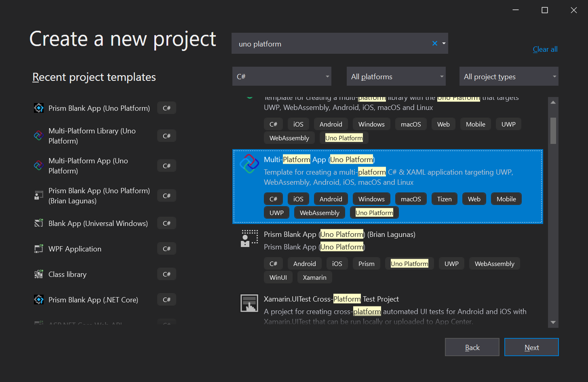Screen dimensions: 588x382
Task: Click the Multi-Platform Library (Uno Platform) recent icon
Action: pos(38,136)
